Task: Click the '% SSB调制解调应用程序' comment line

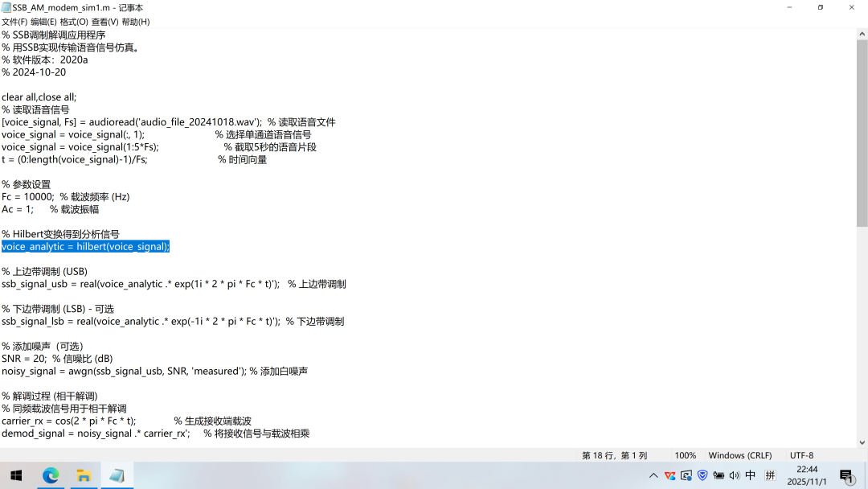Action: (x=53, y=35)
